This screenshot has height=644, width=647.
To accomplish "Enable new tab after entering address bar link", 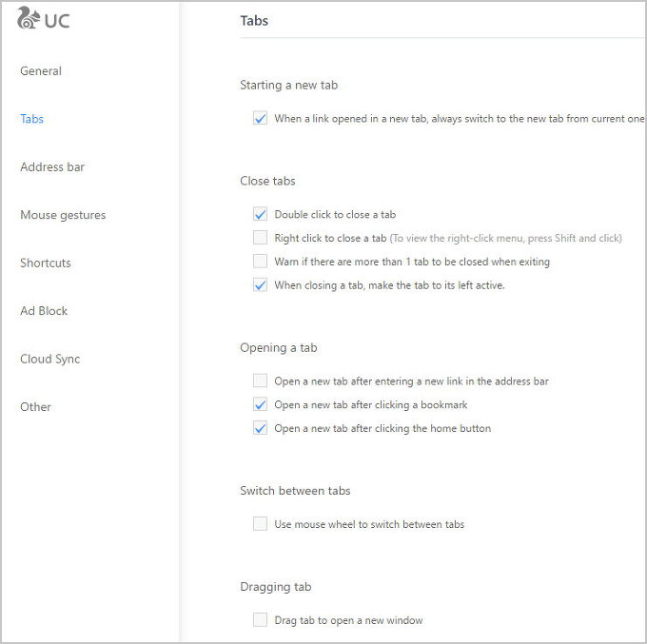I will pos(260,381).
